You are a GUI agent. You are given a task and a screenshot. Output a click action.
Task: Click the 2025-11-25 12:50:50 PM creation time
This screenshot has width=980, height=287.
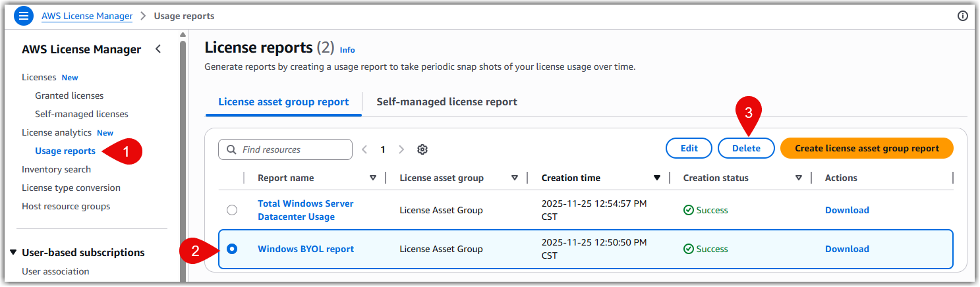coord(594,249)
